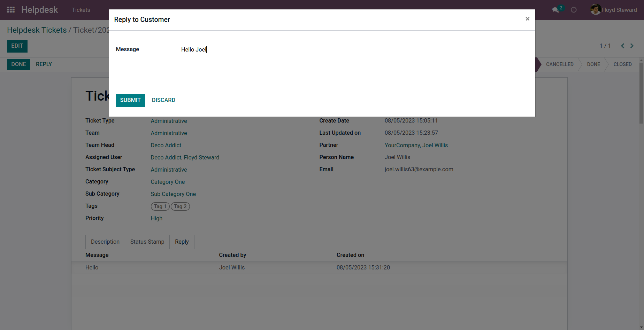
Task: Click the teal Done button
Action: pos(18,64)
